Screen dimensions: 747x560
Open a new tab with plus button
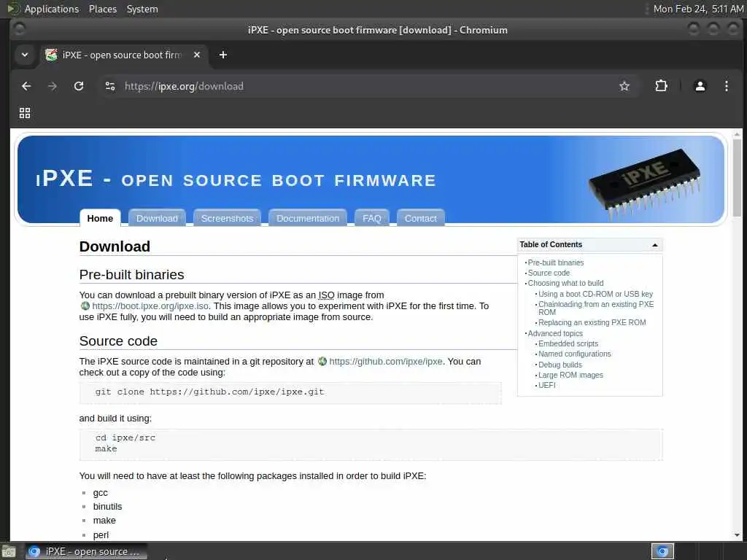coord(223,55)
